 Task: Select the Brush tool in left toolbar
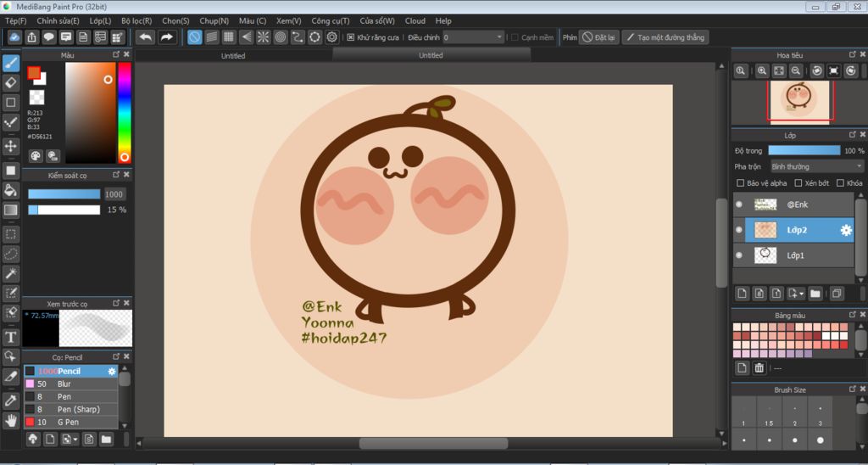(x=10, y=63)
